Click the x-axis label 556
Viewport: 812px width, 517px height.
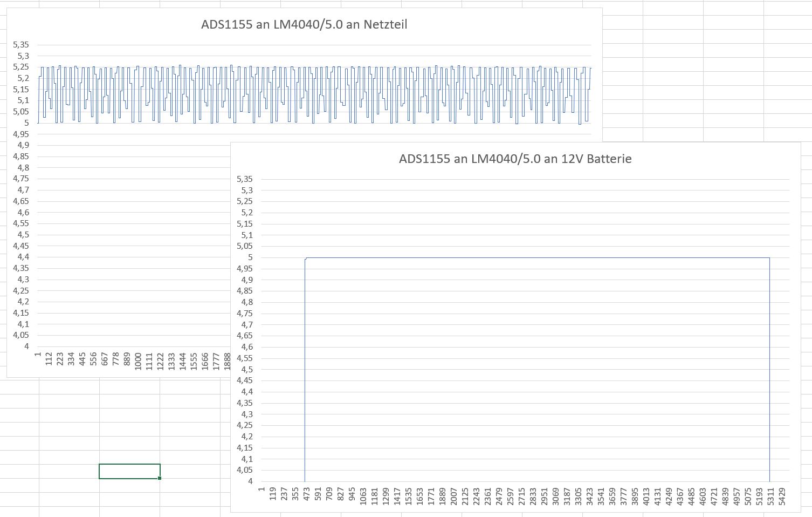93,359
